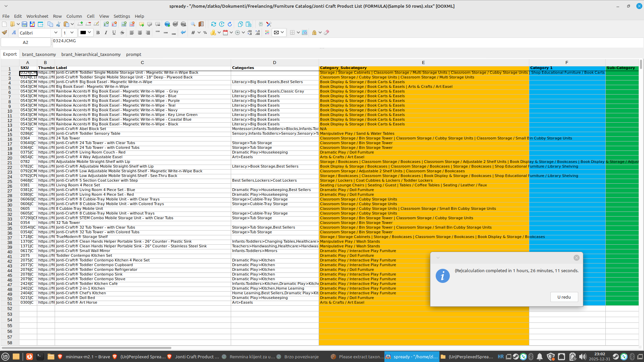Switch to the brant_taxonomy sheet tab
644x362 pixels.
point(39,54)
